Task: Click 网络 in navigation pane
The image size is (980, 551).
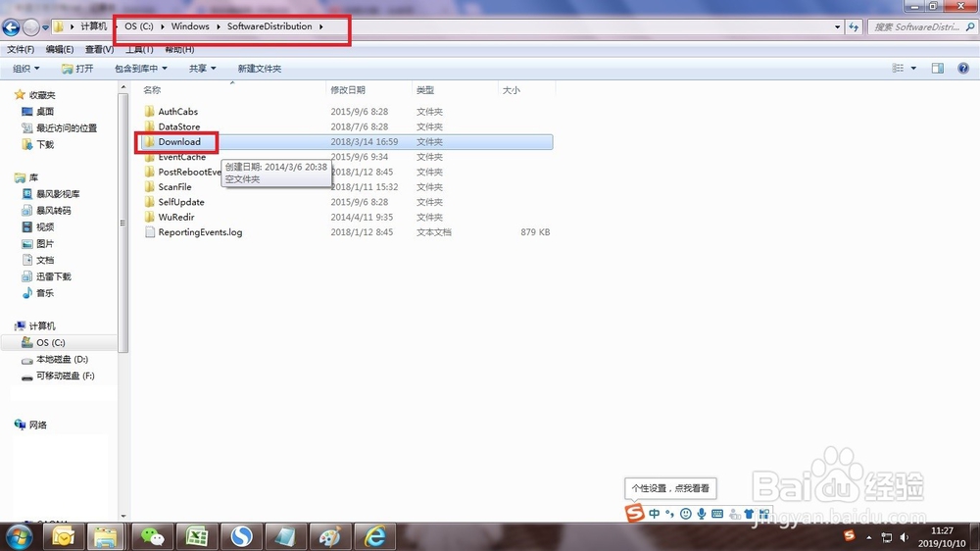Action: [x=37, y=425]
